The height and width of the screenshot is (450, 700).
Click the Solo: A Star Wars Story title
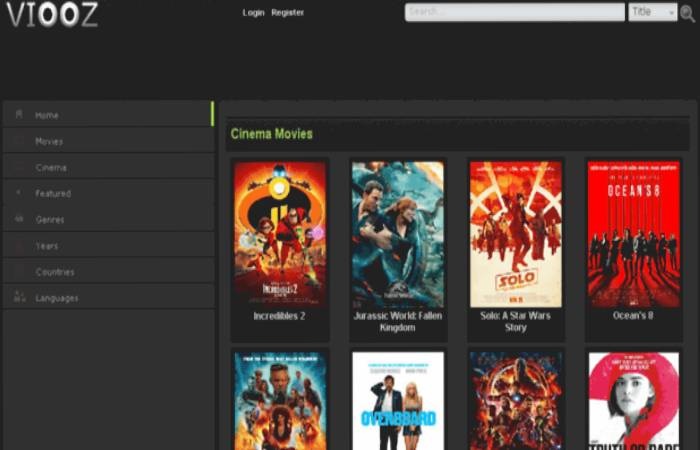(516, 321)
